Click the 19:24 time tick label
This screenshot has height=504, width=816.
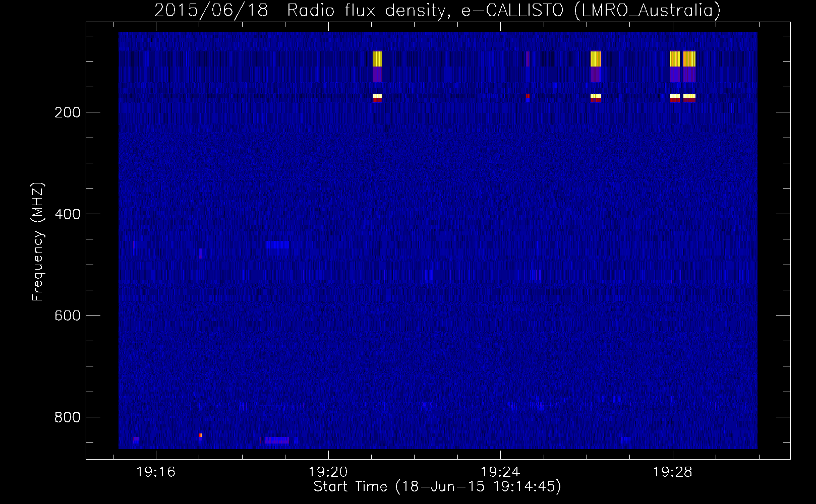pos(500,472)
